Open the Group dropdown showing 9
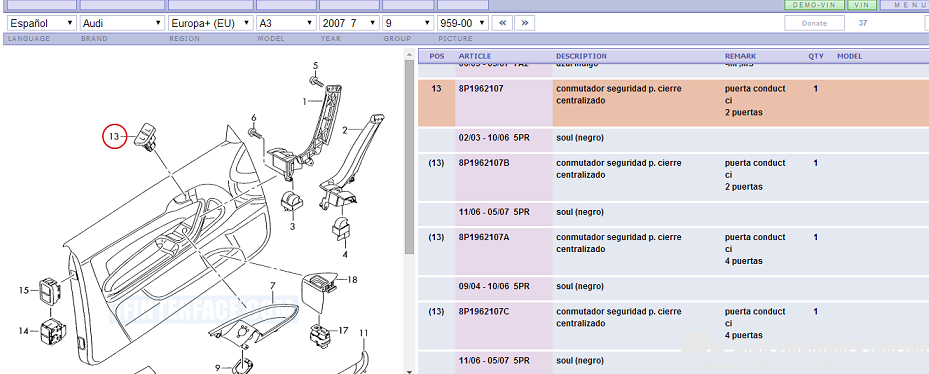Image resolution: width=929 pixels, height=374 pixels. 408,23
